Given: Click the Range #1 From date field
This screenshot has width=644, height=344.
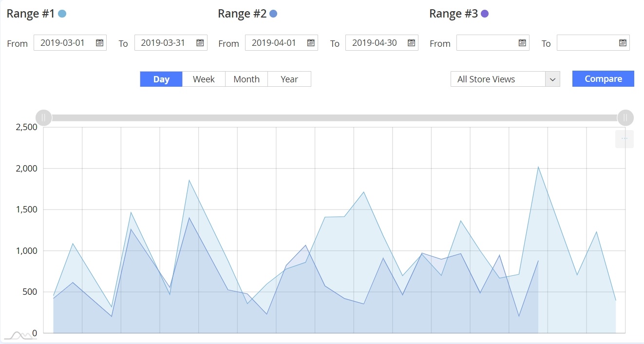Looking at the screenshot, I should [63, 43].
